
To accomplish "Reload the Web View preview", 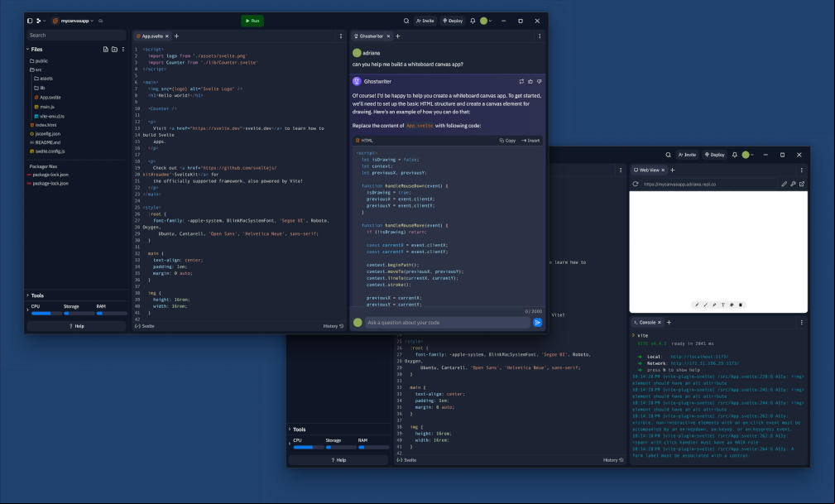I will (636, 185).
